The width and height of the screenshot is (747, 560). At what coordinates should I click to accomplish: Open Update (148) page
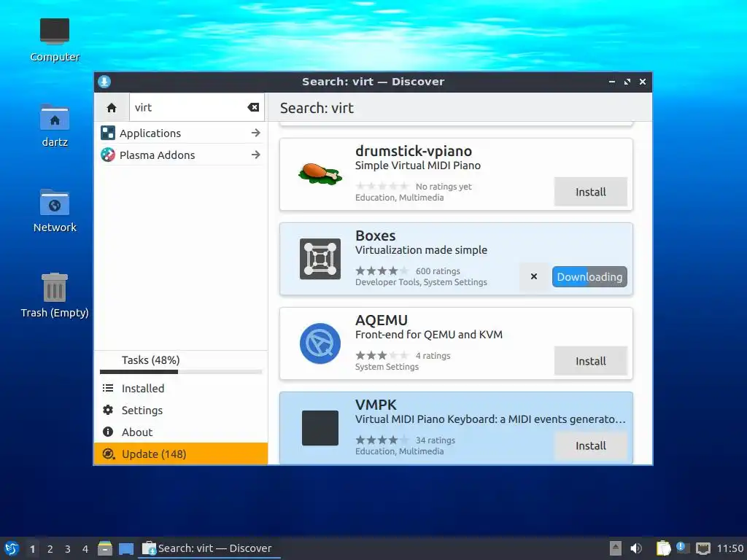(x=181, y=454)
